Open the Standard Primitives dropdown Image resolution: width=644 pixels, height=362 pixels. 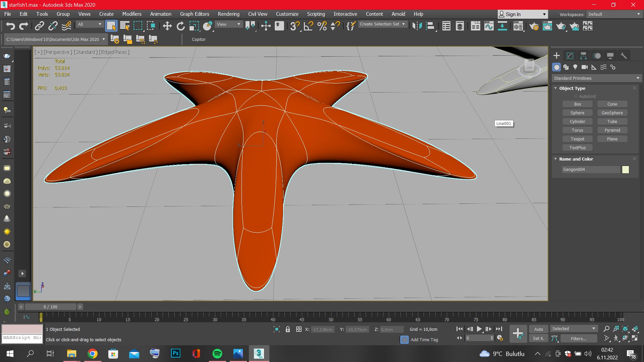click(596, 78)
